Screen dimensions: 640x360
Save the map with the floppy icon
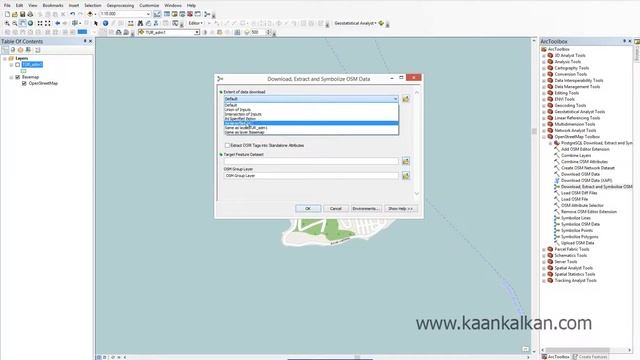pos(22,14)
